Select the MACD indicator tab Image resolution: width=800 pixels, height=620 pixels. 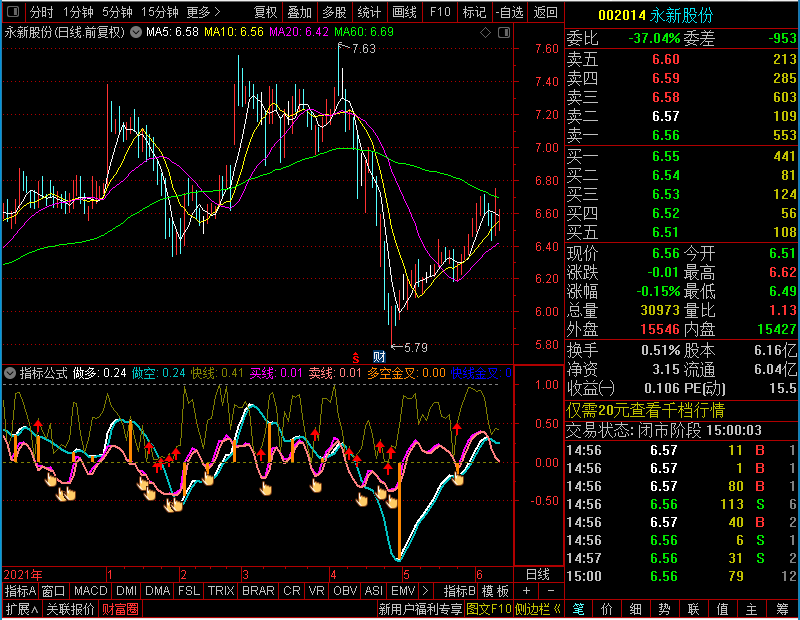(x=90, y=591)
